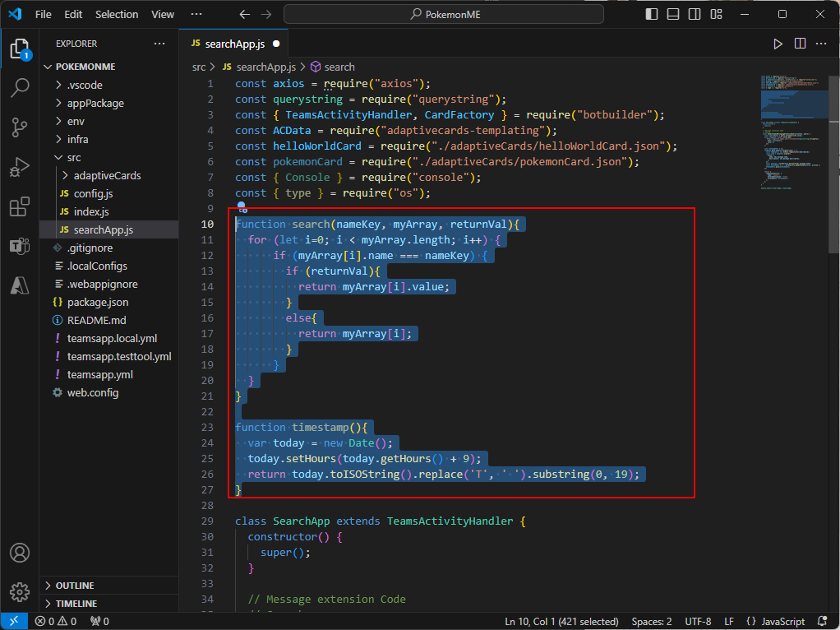Open the Search view icon
Image resolution: width=840 pixels, height=630 pixels.
point(20,87)
